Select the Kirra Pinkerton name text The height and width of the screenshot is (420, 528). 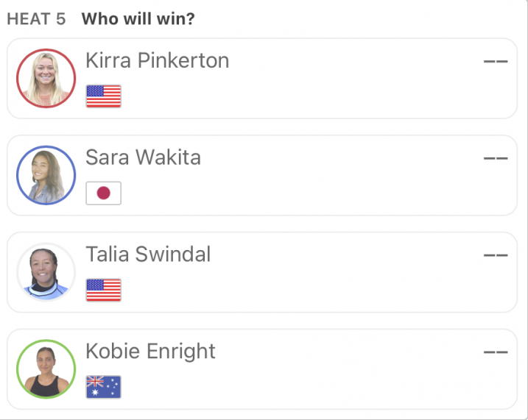click(x=158, y=60)
